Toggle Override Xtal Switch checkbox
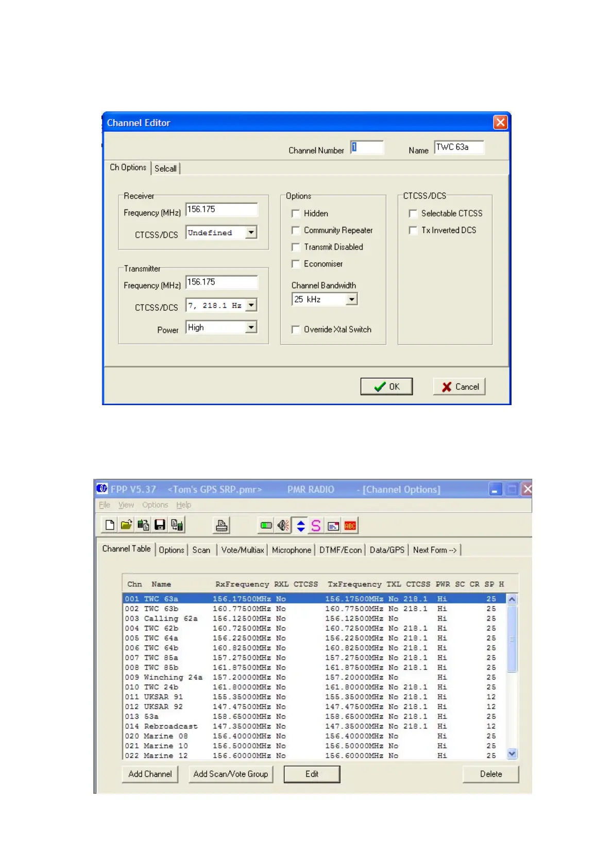Image resolution: width=613 pixels, height=868 pixels. click(296, 329)
